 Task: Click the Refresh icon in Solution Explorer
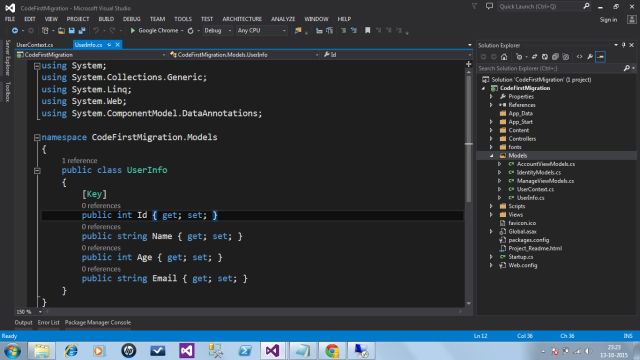[544, 57]
